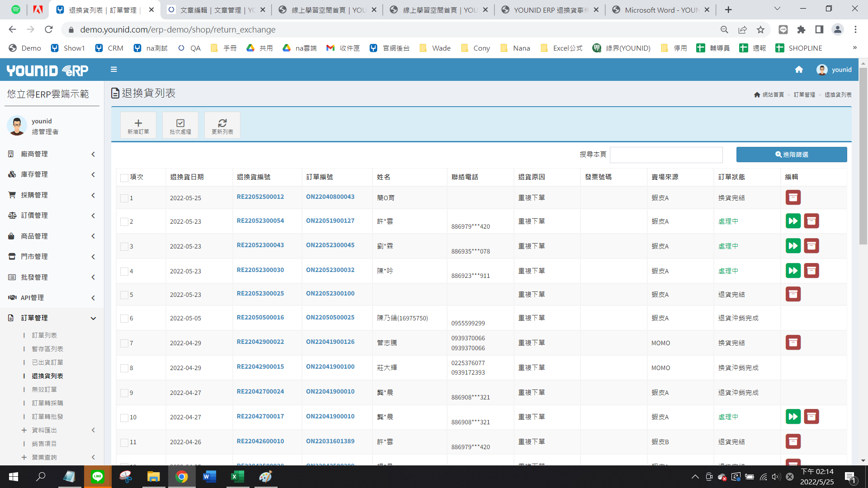Check the select-all header checkbox
The width and height of the screenshot is (868, 488).
point(124,178)
